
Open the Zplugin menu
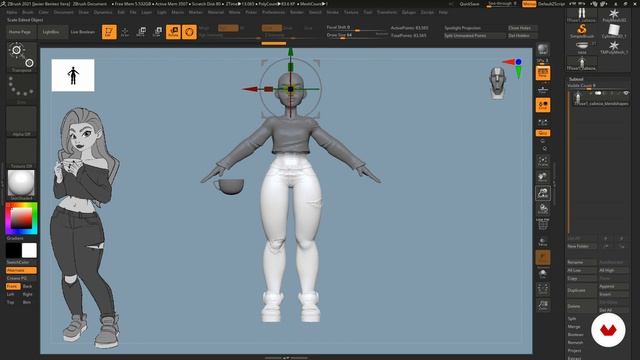409,12
